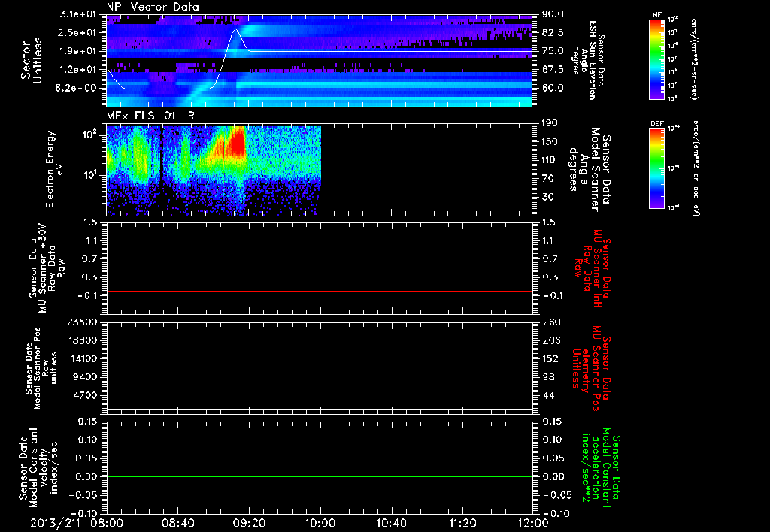The image size is (770, 532).
Task: Click the 4700 scanner position tick label
Action: (x=86, y=395)
